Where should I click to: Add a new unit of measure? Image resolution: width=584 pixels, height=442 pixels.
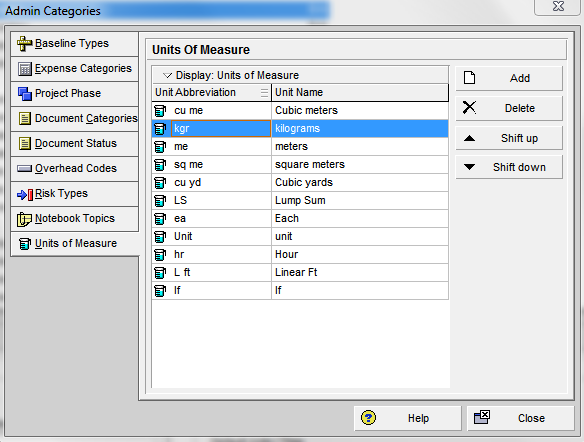509,78
